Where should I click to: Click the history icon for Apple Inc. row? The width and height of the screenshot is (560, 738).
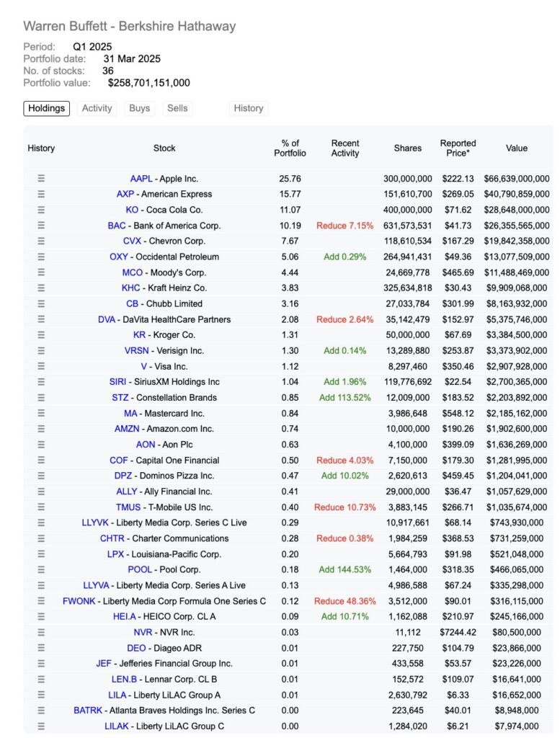(41, 179)
